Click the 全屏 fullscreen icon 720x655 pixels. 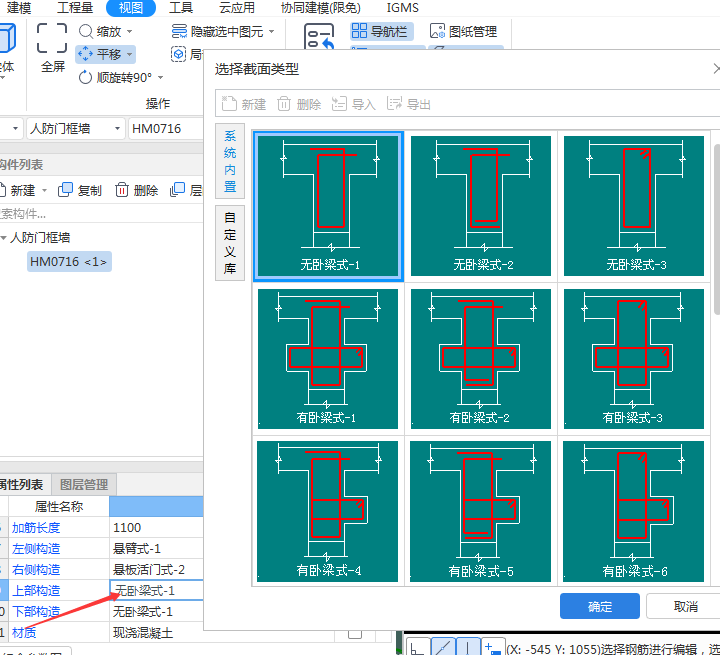52,38
